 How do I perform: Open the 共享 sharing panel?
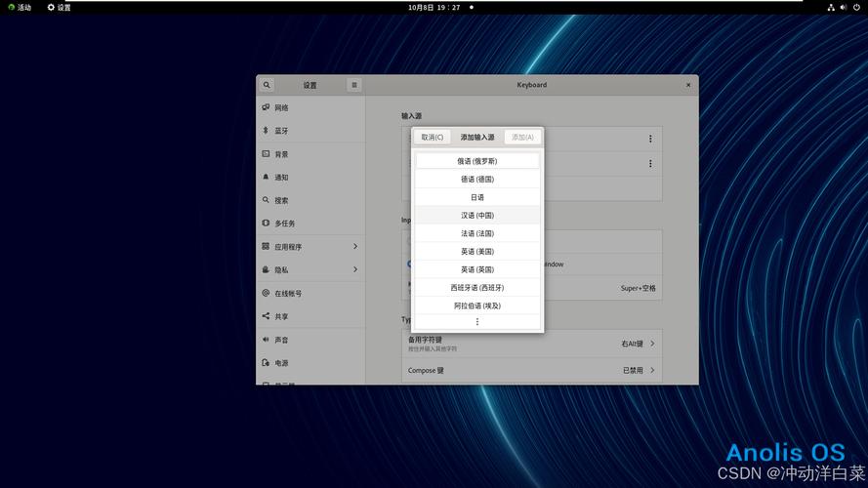pos(310,316)
